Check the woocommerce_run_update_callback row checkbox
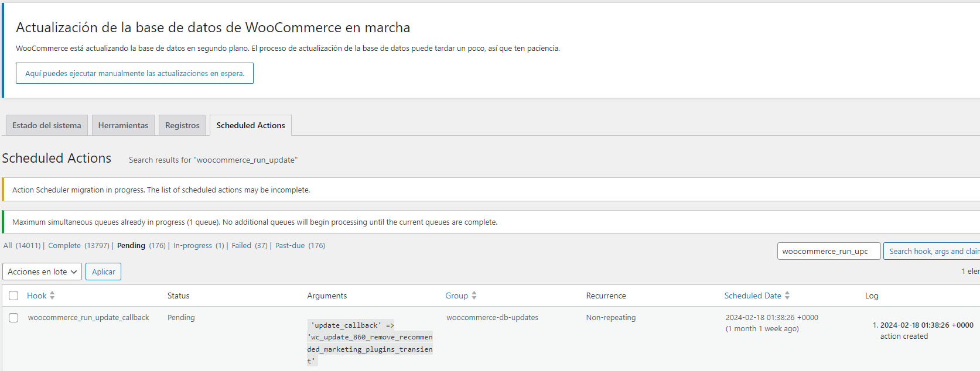The height and width of the screenshot is (371, 980). [13, 318]
